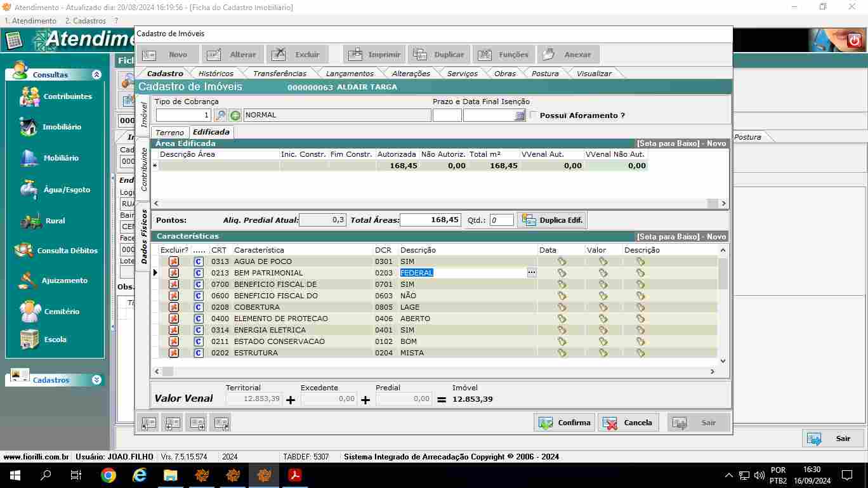Click the Qtd. input field

(x=501, y=220)
